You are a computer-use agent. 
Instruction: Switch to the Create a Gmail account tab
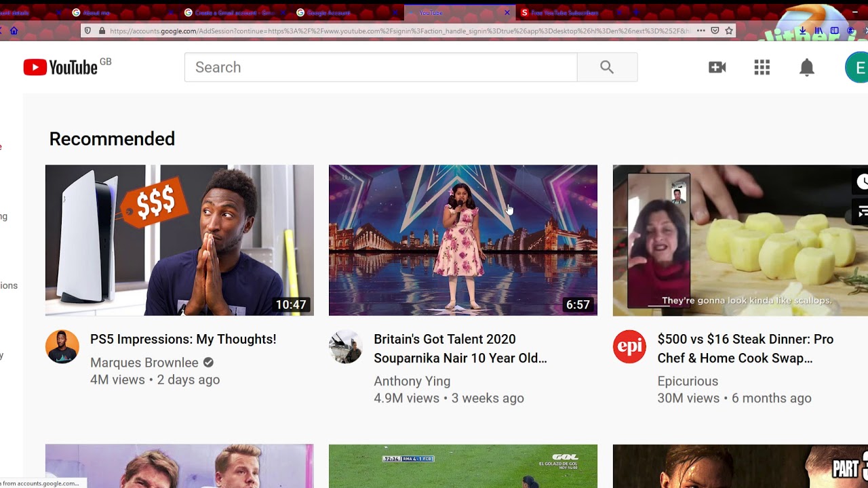(234, 12)
